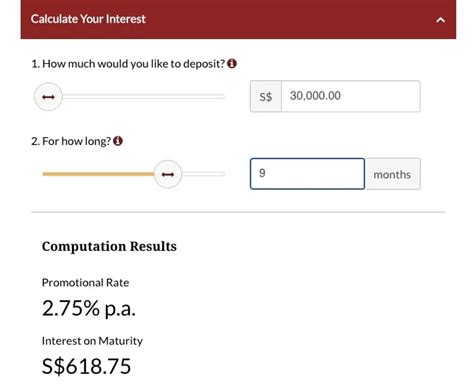The width and height of the screenshot is (474, 388).
Task: Focus the 30,000.00 deposit amount field
Action: pyautogui.click(x=351, y=96)
